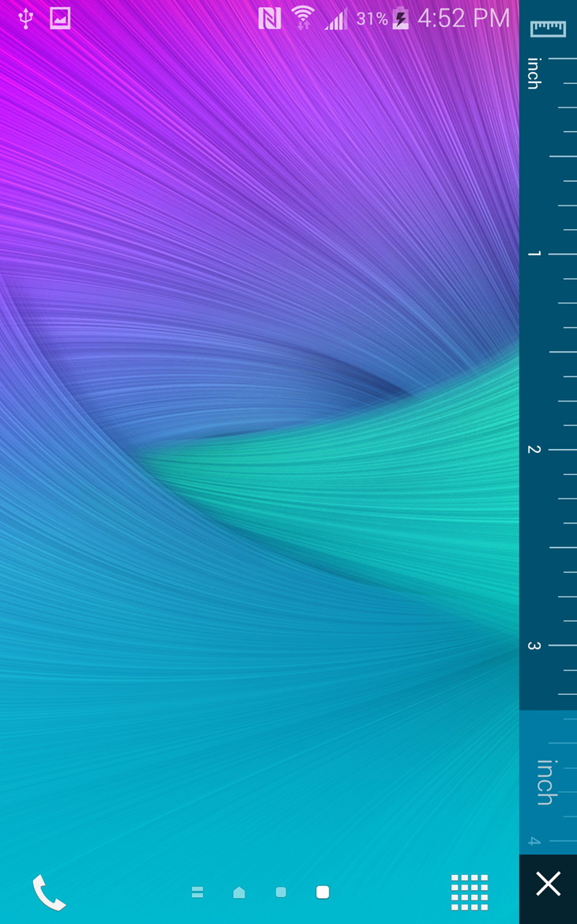577x924 pixels.
Task: Tap the cellular signal strength icon
Action: [x=336, y=19]
